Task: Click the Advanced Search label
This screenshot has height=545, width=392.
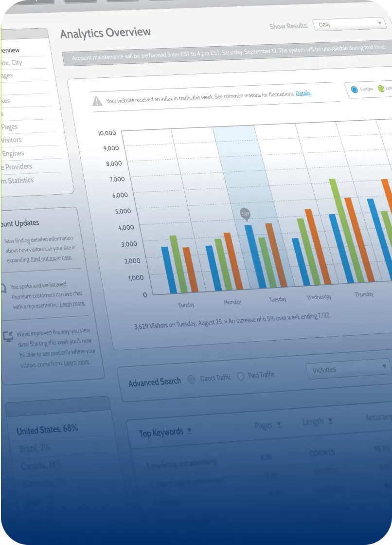Action: [x=155, y=382]
